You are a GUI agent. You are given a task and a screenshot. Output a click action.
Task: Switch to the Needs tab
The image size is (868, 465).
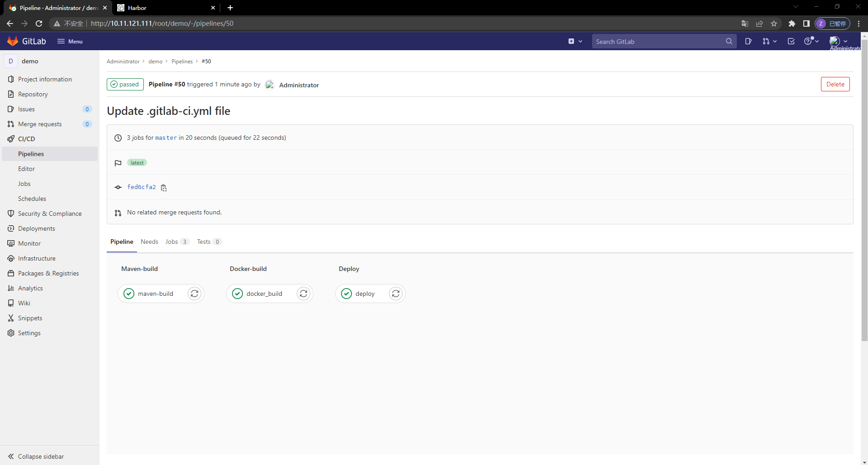click(x=149, y=242)
